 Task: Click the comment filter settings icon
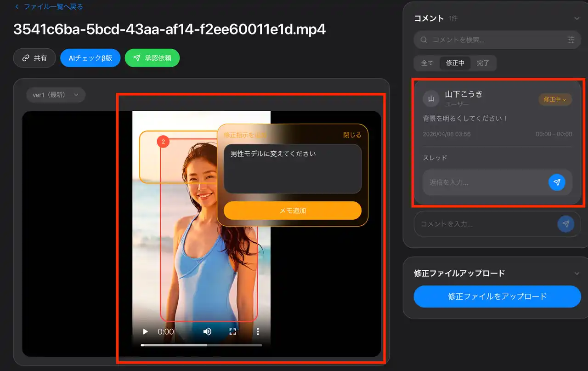click(x=571, y=40)
